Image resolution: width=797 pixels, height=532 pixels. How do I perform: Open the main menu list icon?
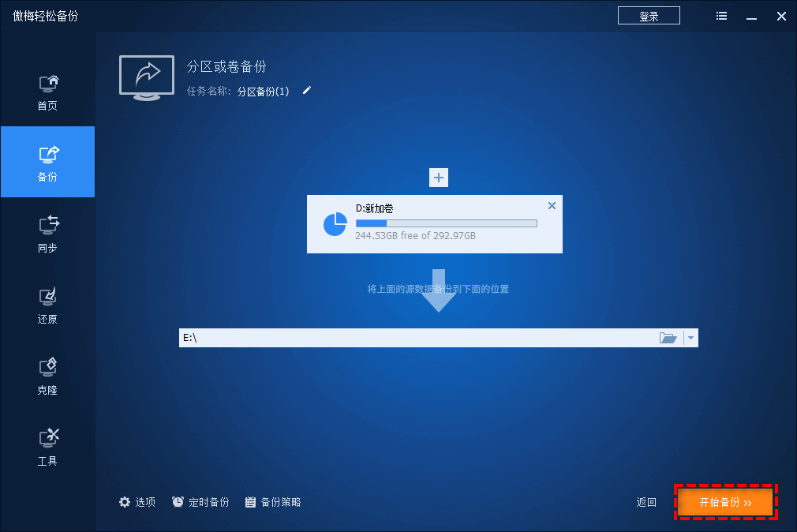click(x=721, y=16)
